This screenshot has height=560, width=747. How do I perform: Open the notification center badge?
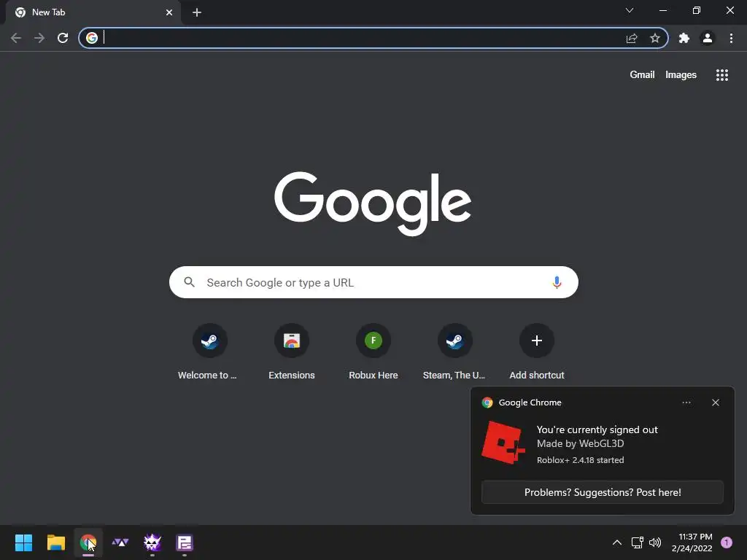727,542
